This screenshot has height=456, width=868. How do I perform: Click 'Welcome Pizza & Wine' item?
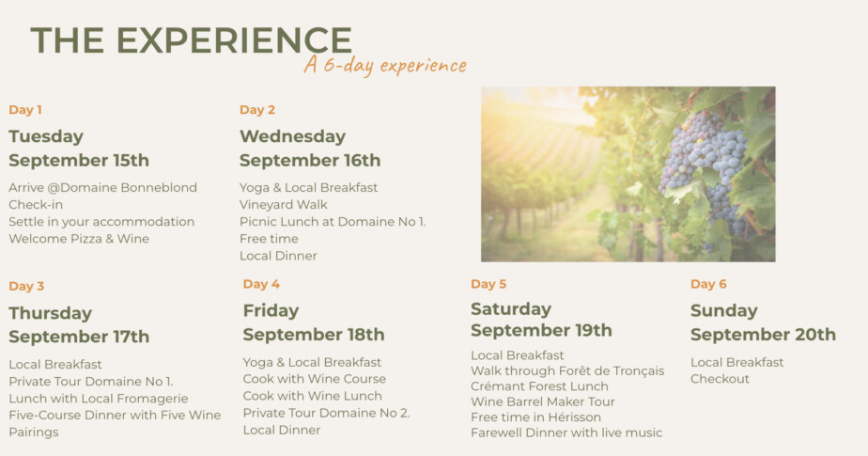pyautogui.click(x=79, y=239)
